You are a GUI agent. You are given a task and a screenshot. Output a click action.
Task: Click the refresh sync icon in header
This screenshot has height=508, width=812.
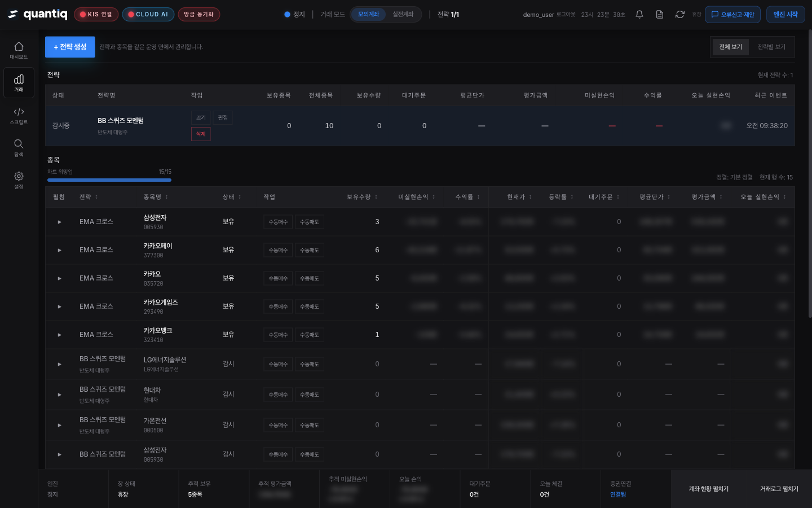click(x=680, y=15)
